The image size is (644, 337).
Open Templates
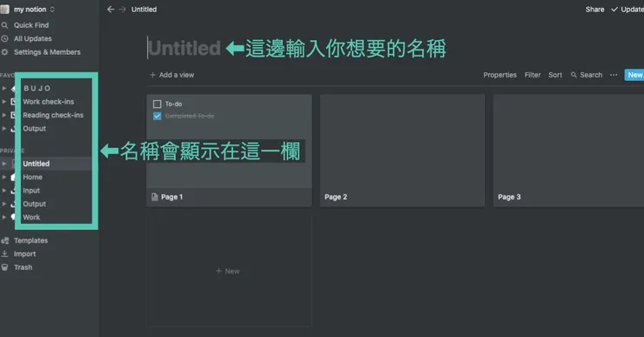[30, 240]
